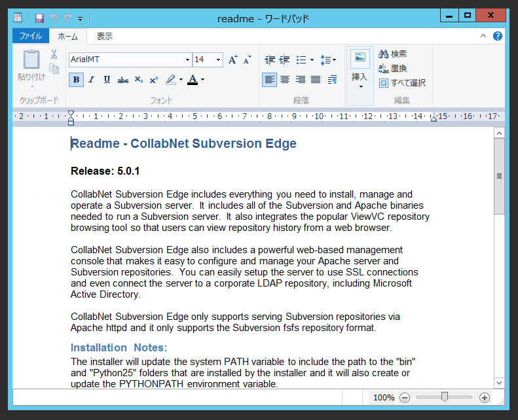This screenshot has width=518, height=420.
Task: Apply text highlight color marker
Action: (x=171, y=80)
